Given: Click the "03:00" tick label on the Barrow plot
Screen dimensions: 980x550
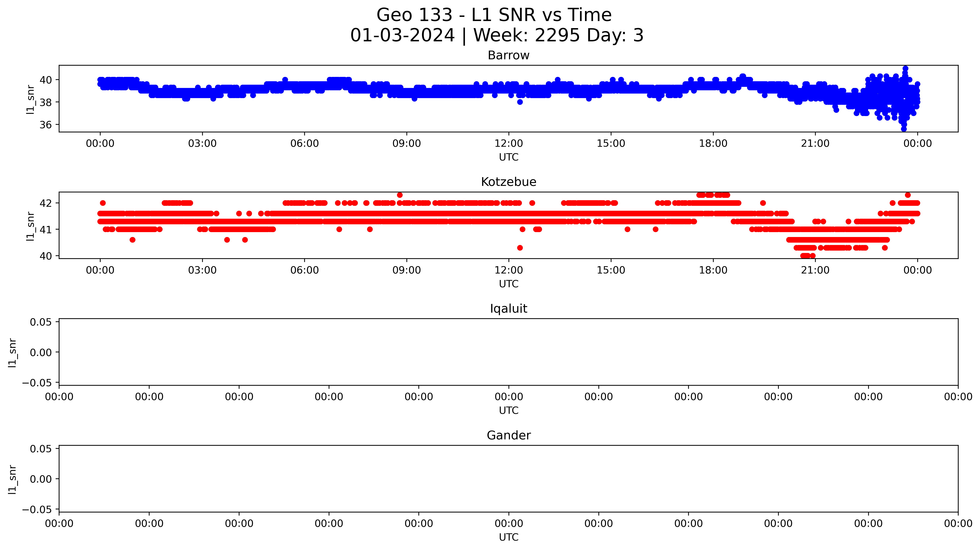Looking at the screenshot, I should pyautogui.click(x=202, y=143).
